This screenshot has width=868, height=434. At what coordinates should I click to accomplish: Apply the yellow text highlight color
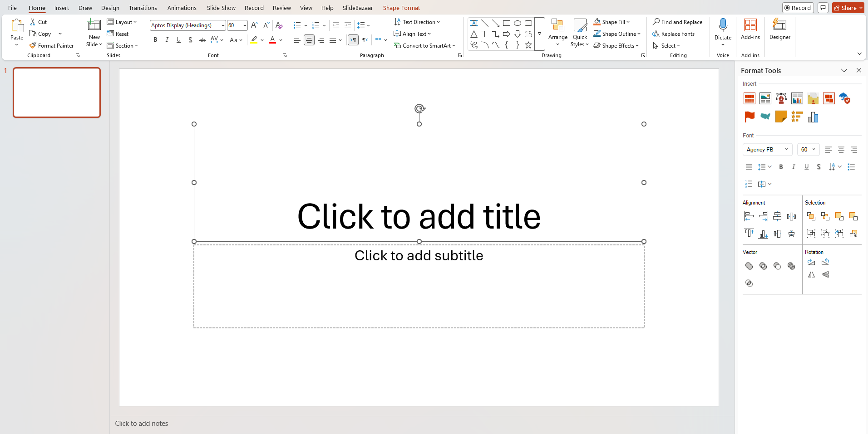254,40
